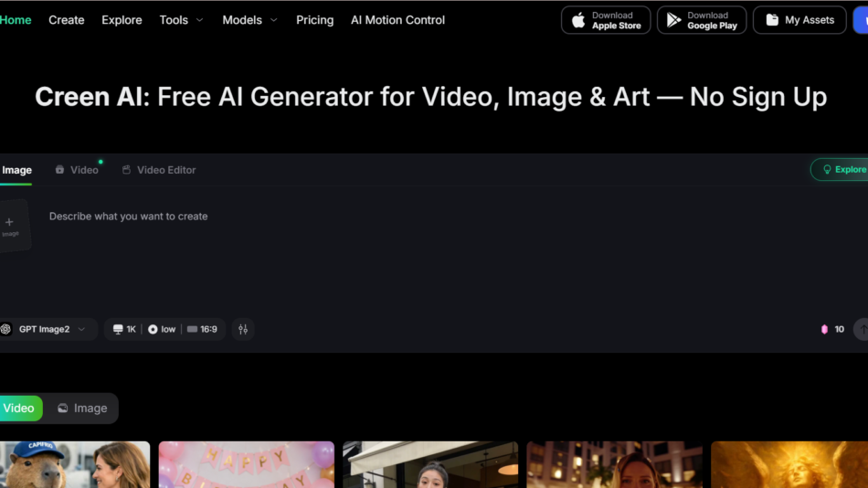Expand the Tools dropdown menu
The image size is (868, 488).
[182, 20]
